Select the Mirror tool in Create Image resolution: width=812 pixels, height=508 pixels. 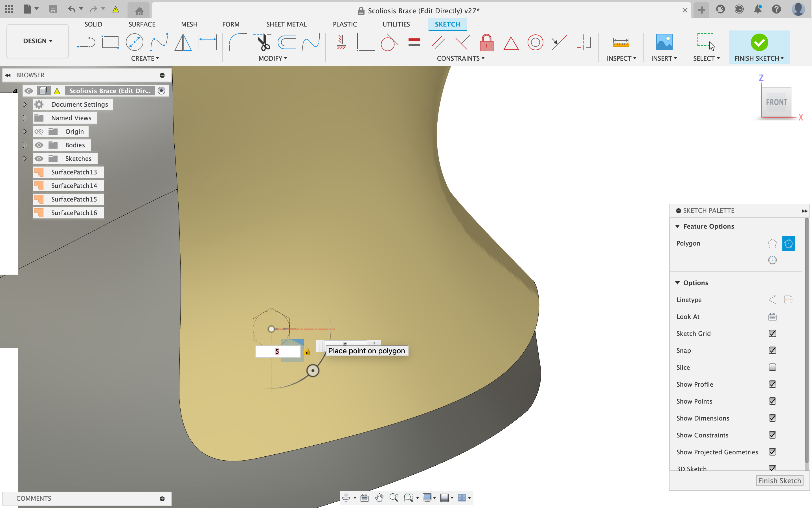(x=183, y=43)
